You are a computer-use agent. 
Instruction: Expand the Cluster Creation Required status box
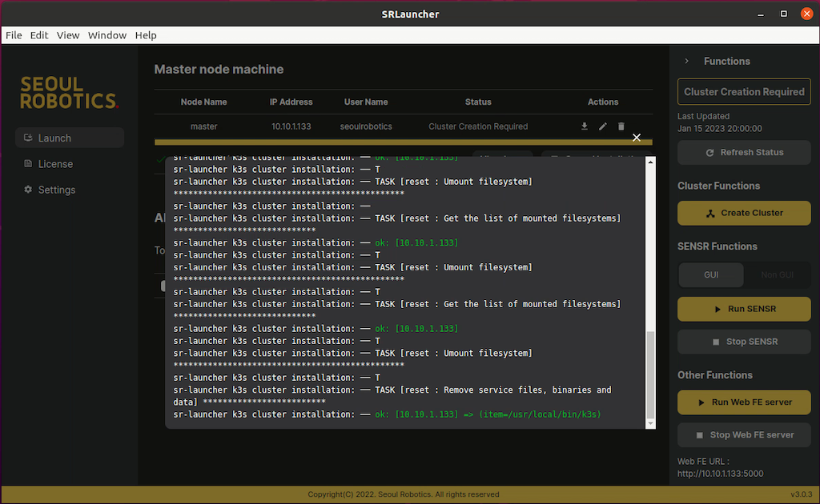(743, 90)
